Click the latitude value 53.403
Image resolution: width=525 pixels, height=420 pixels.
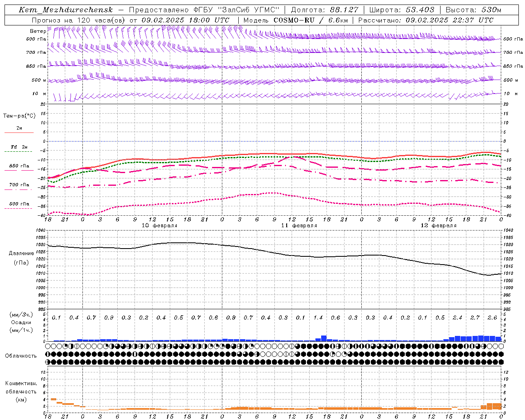click(420, 10)
